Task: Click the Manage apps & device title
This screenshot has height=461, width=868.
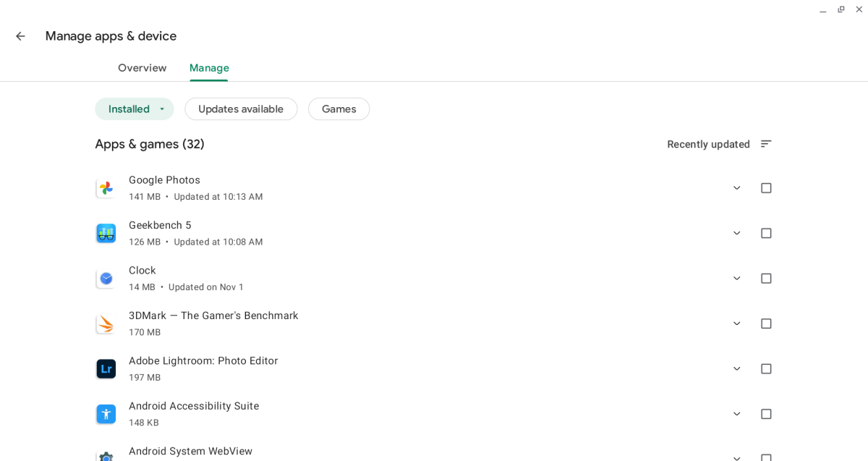Action: tap(111, 36)
